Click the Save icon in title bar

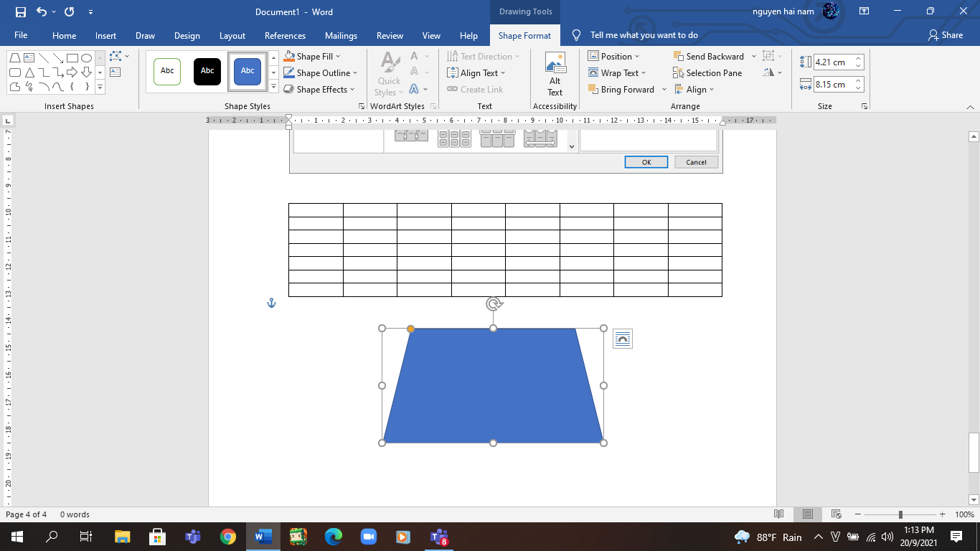(x=20, y=11)
